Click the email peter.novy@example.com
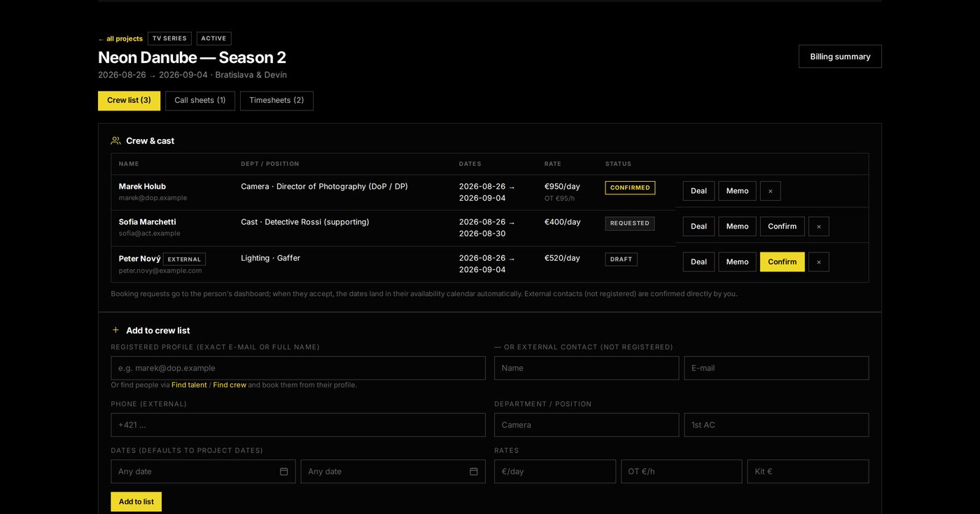 point(160,271)
